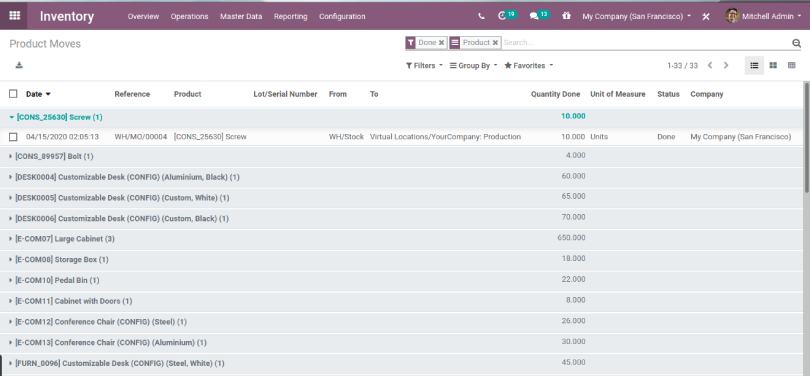Sort by Status column header
810x376 pixels.
click(668, 94)
